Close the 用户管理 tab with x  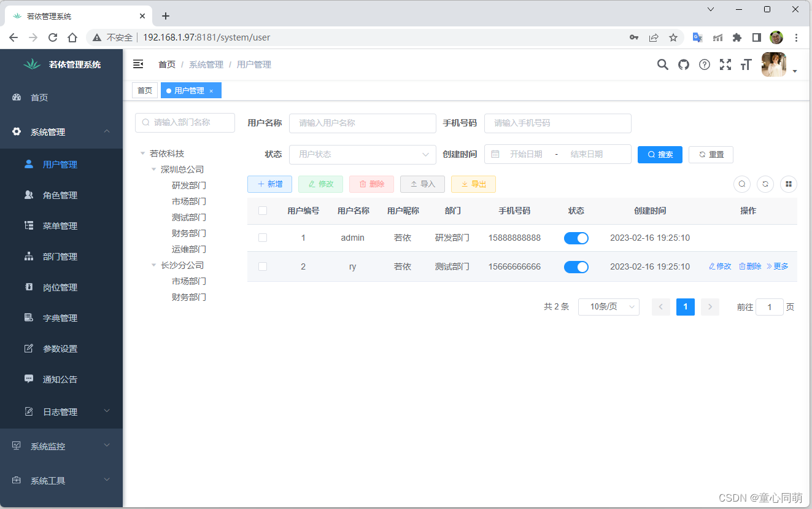click(x=211, y=91)
